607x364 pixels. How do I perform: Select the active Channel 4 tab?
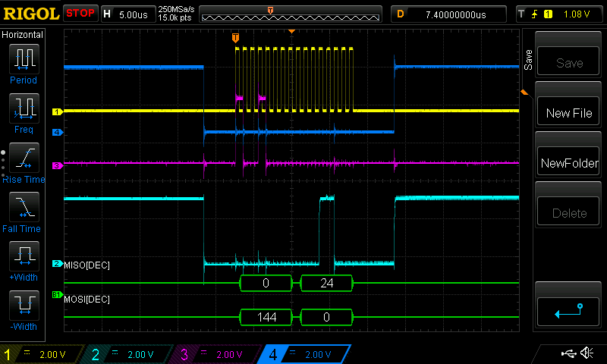click(306, 354)
